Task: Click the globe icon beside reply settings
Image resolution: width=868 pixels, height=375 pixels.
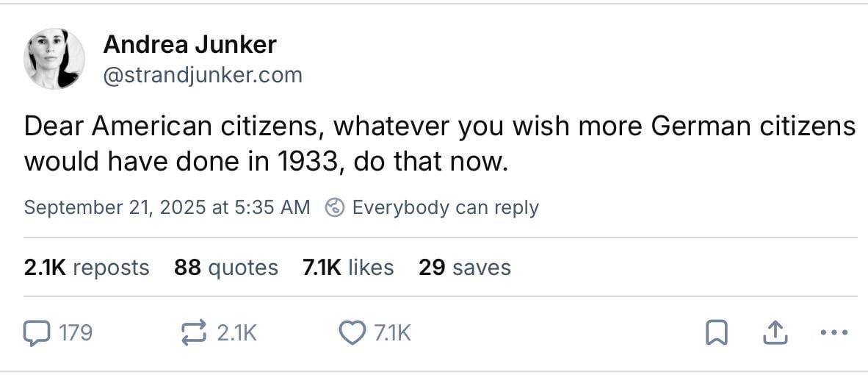Action: tap(335, 207)
